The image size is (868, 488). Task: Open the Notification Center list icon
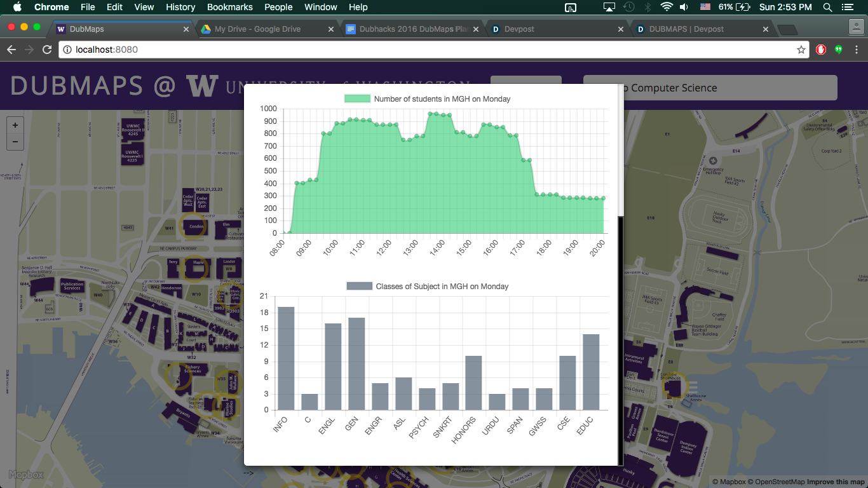click(x=847, y=7)
